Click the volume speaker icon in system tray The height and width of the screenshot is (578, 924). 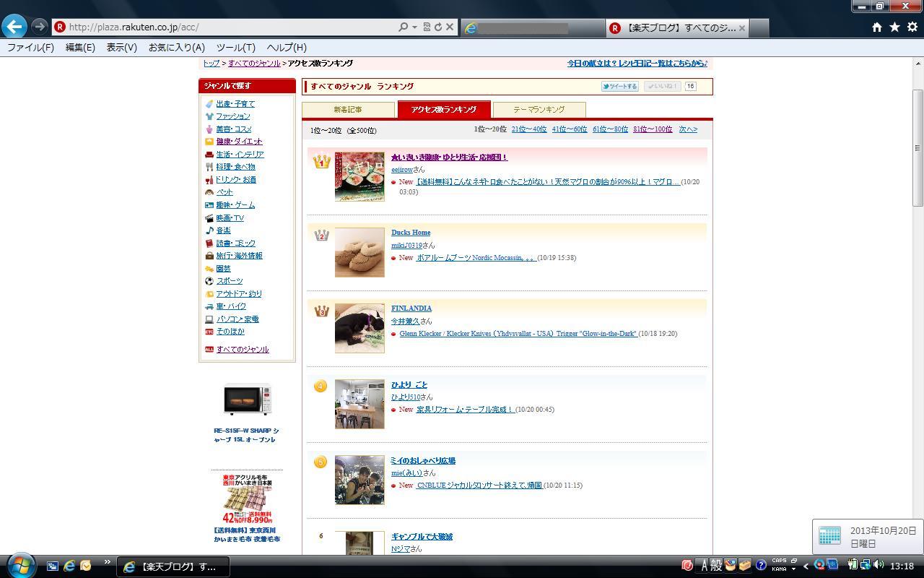tap(879, 565)
